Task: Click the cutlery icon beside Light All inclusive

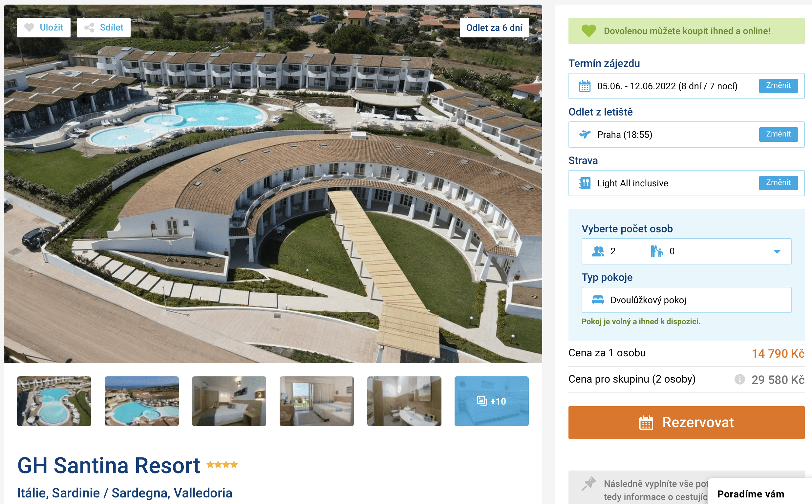Action: pos(585,183)
